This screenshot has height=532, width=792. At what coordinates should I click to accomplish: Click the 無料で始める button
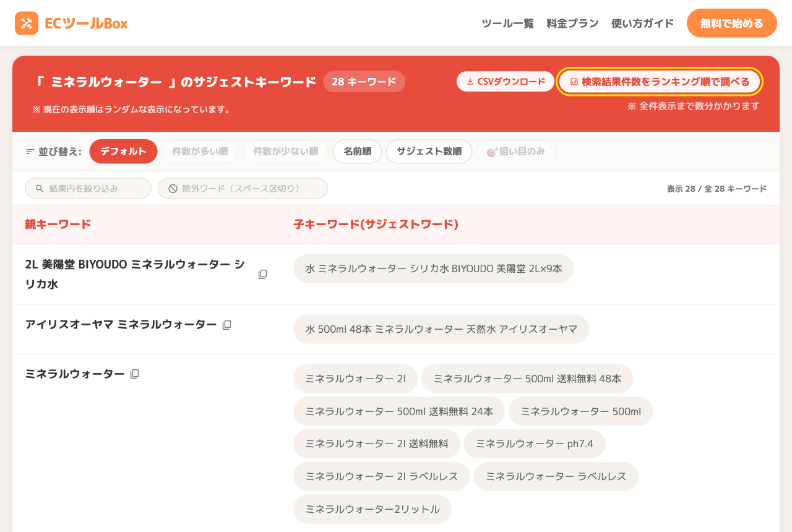731,24
